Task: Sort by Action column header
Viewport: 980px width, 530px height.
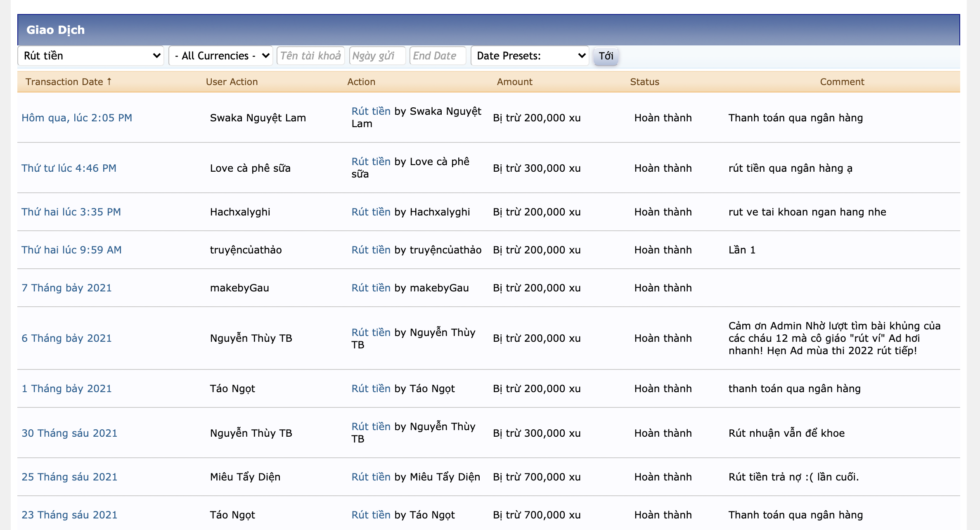Action: click(x=361, y=82)
